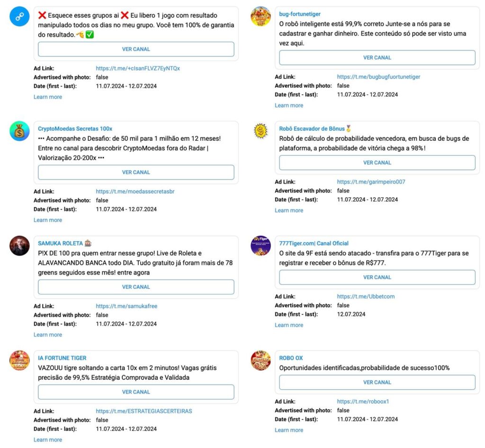Select the 777Tiger purple avatar
This screenshot has height=448, width=485.
click(x=261, y=246)
